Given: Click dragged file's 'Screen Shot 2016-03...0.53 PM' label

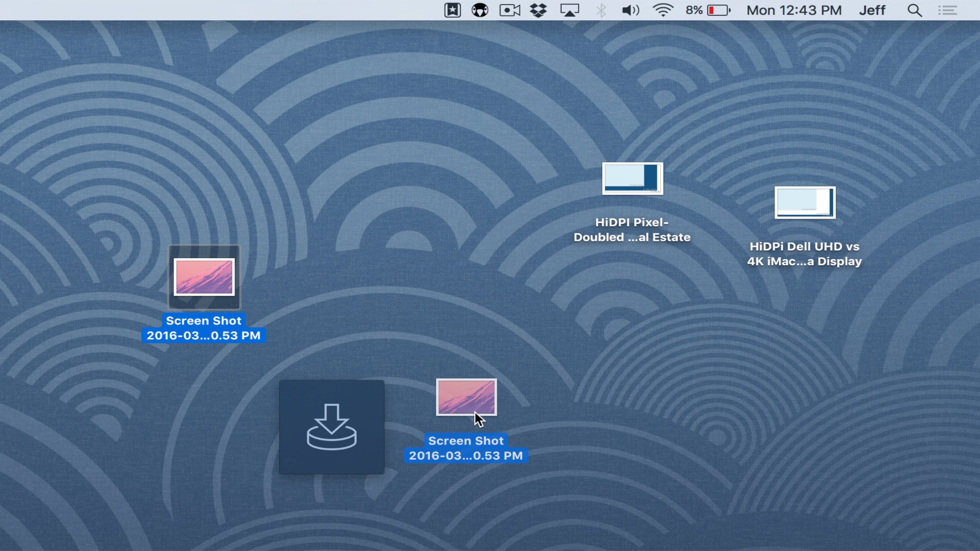Looking at the screenshot, I should point(466,448).
